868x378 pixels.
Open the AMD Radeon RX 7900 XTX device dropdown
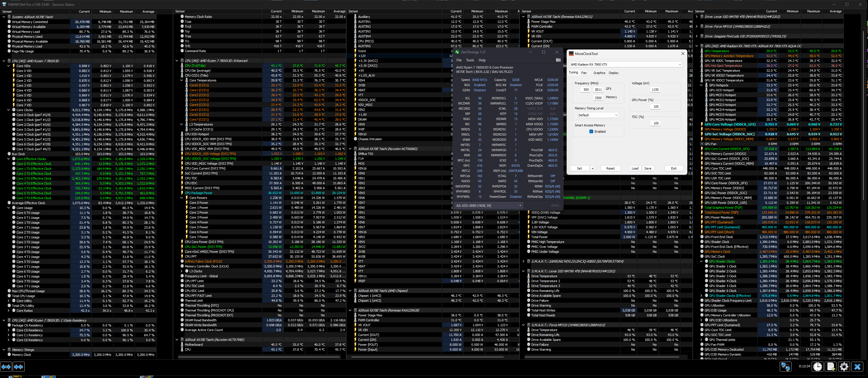click(x=626, y=64)
